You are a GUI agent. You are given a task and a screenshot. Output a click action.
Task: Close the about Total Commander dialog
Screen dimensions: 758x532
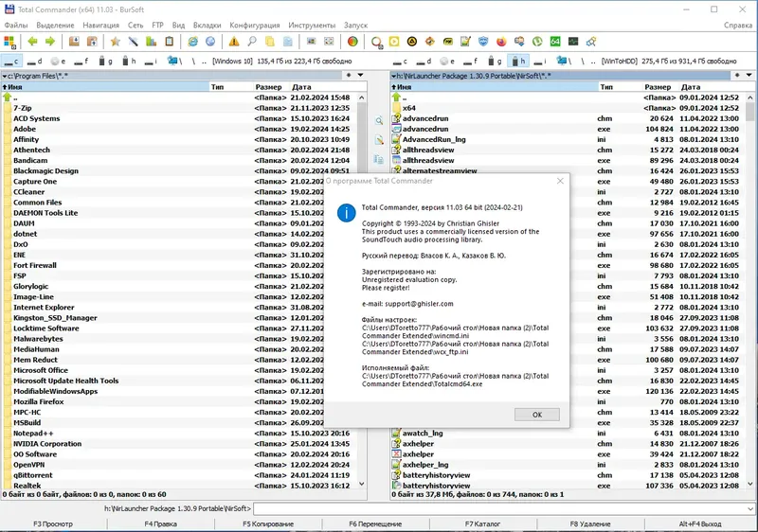pos(560,181)
